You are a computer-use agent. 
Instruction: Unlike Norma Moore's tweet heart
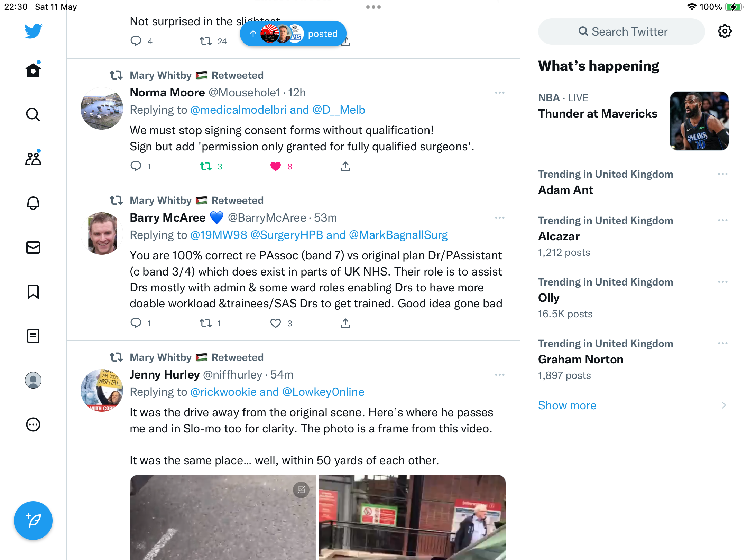[276, 166]
